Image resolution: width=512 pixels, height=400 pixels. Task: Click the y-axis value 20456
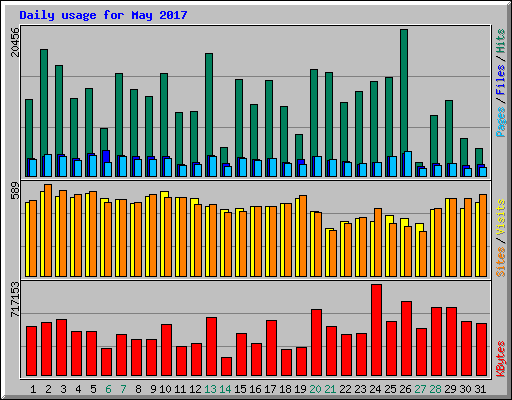tap(15, 42)
